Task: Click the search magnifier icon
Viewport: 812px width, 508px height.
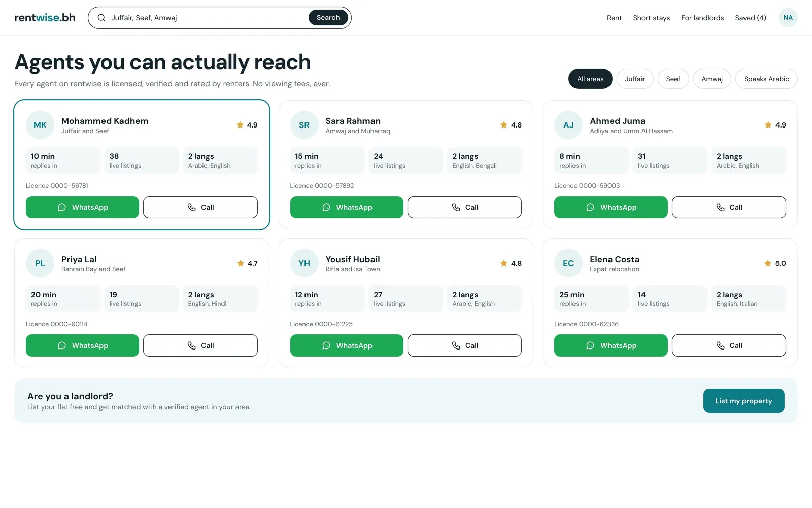Action: tap(101, 18)
